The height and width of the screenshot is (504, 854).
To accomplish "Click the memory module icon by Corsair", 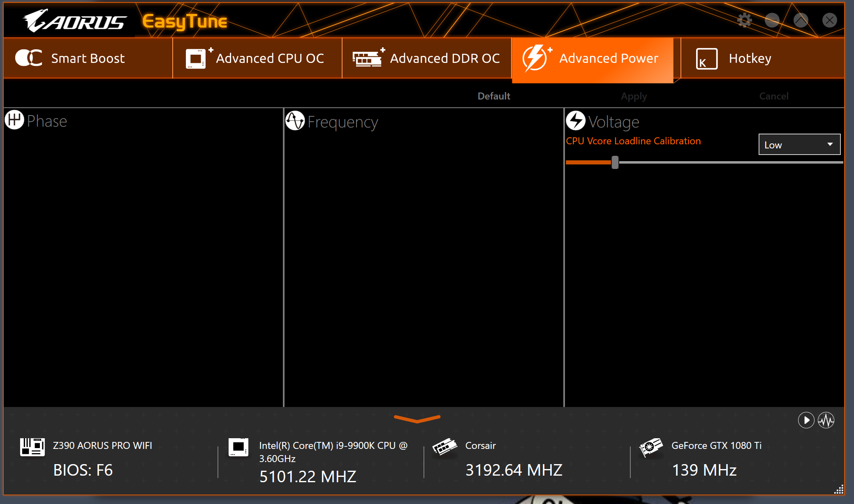I will (445, 446).
